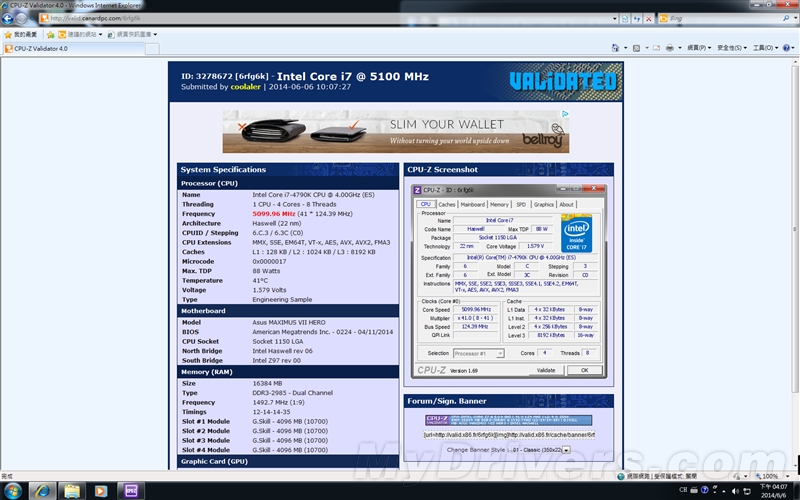Open the Processor #1 selection dropdown

pos(479,353)
